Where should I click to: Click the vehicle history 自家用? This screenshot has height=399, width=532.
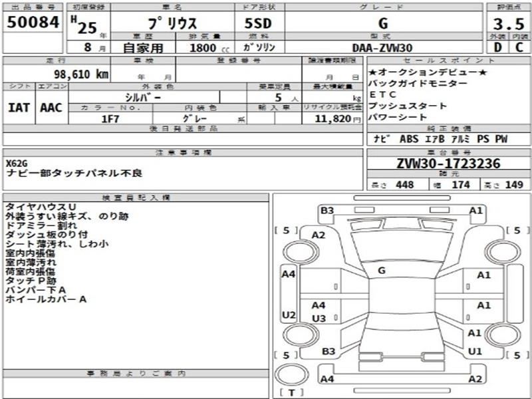[x=143, y=48]
